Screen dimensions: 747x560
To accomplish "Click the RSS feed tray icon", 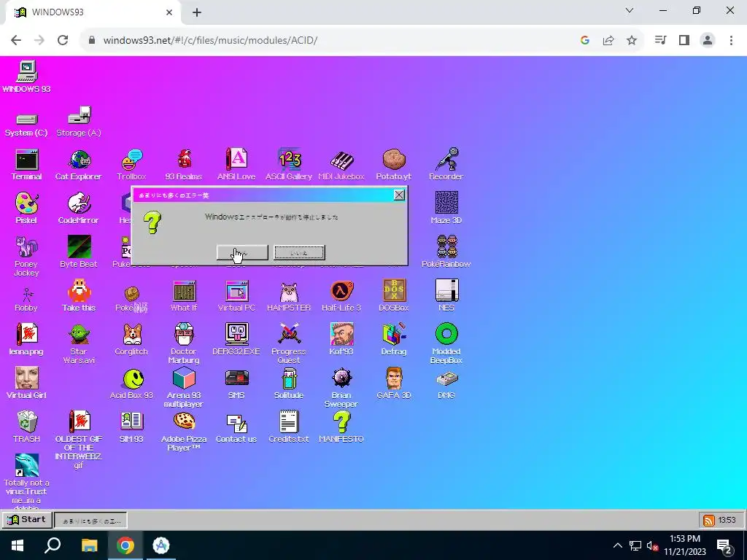I will coord(709,521).
